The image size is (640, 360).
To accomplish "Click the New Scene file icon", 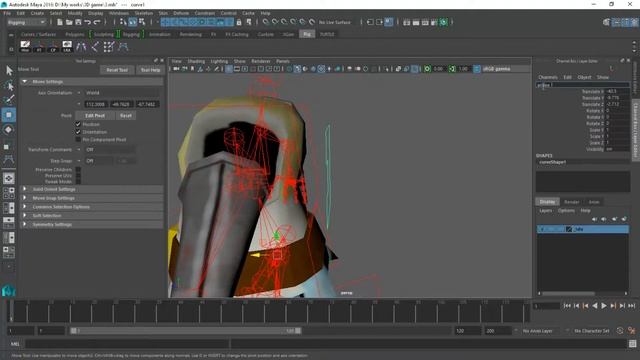I will (60, 22).
